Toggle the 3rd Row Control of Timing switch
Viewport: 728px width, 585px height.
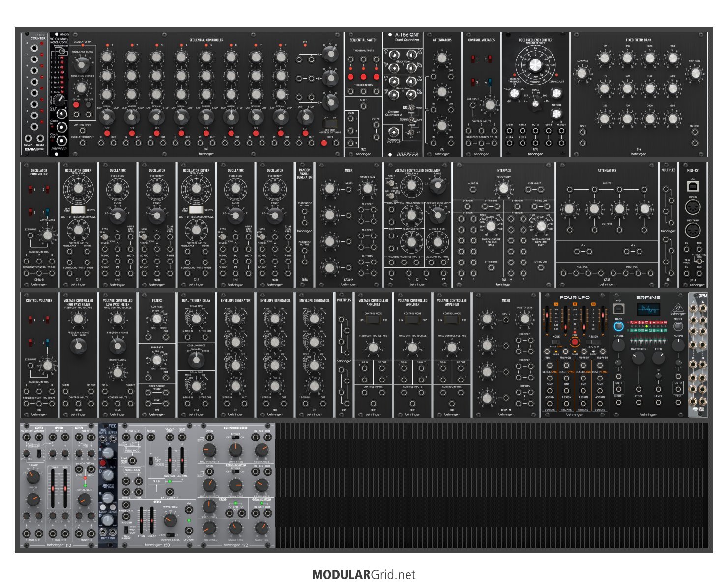point(330,123)
